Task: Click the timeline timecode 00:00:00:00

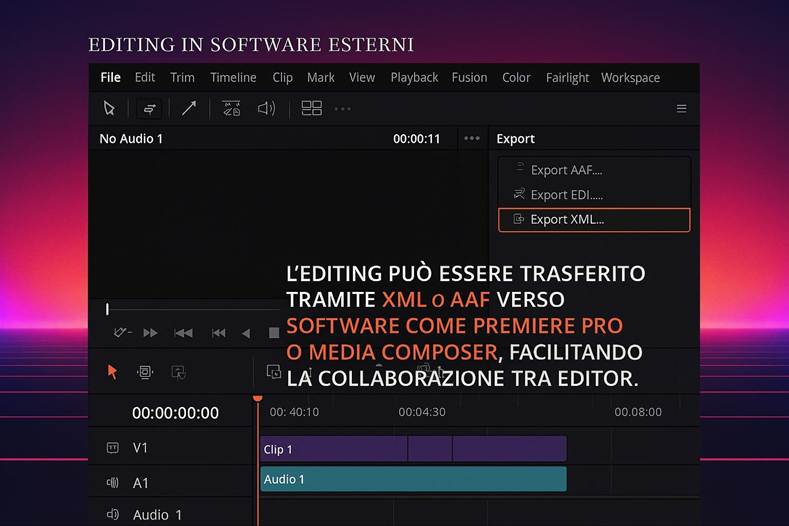Action: click(175, 413)
